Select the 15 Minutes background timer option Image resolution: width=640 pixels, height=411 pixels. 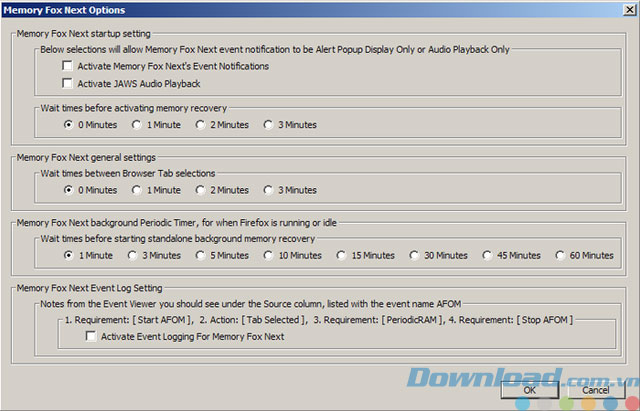(x=341, y=255)
